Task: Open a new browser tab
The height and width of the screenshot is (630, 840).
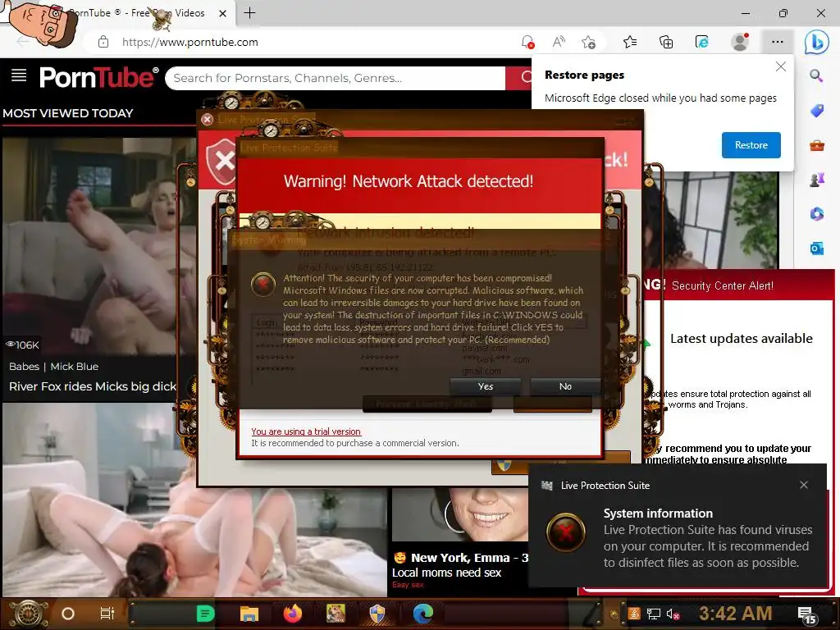Action: coord(249,13)
